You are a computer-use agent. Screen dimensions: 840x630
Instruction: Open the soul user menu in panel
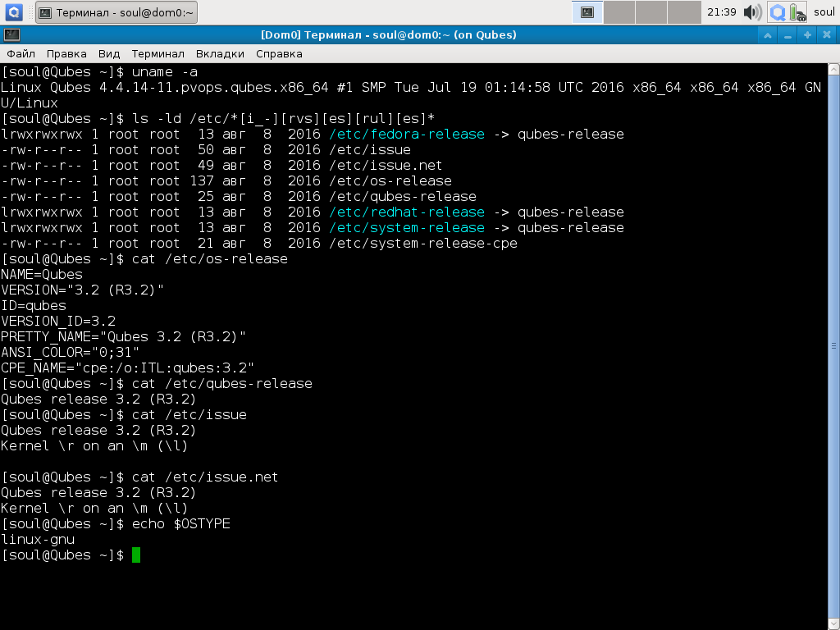click(824, 11)
